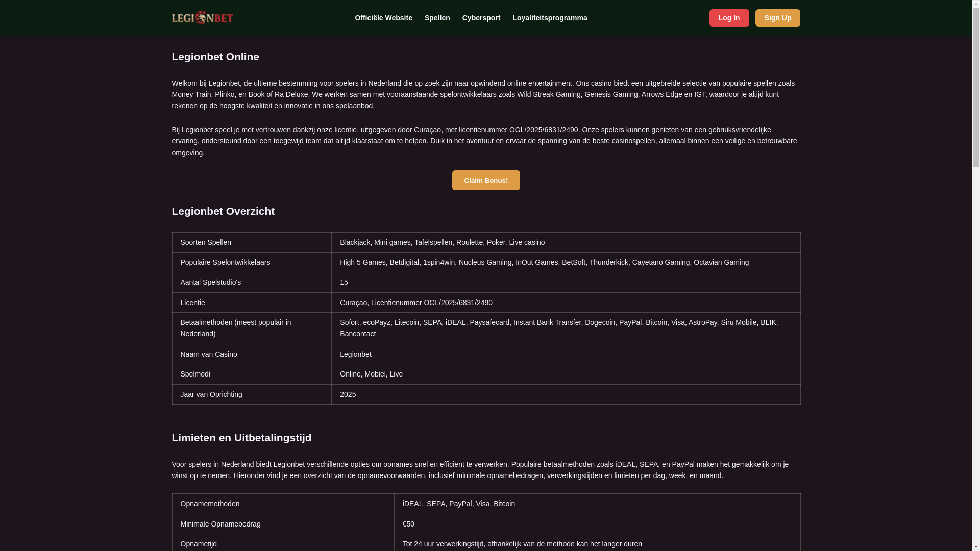
Task: Click the cell starting with High 5 Games
Action: point(566,262)
